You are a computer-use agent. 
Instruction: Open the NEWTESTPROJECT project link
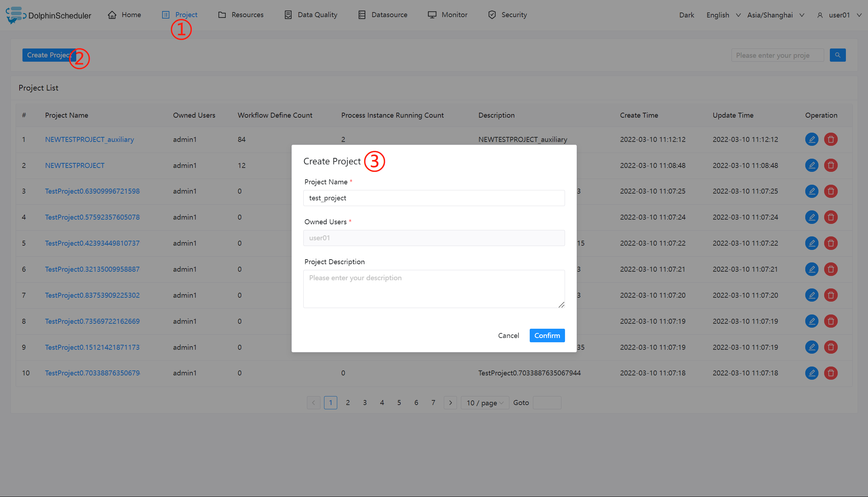(75, 165)
